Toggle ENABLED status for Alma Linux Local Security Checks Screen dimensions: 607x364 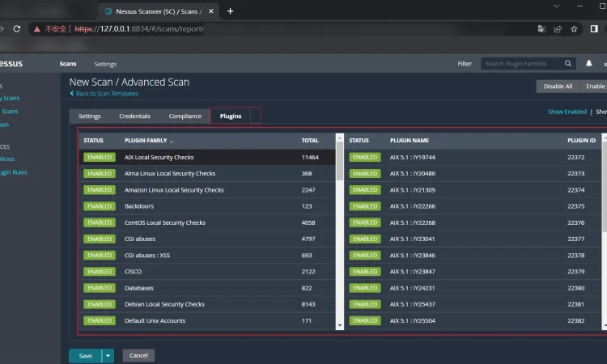(x=100, y=173)
